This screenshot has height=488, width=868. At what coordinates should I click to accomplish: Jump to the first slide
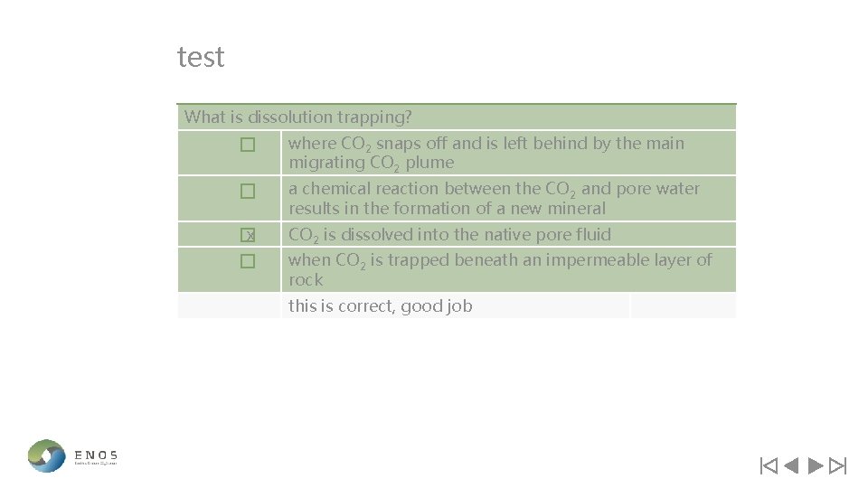point(769,466)
